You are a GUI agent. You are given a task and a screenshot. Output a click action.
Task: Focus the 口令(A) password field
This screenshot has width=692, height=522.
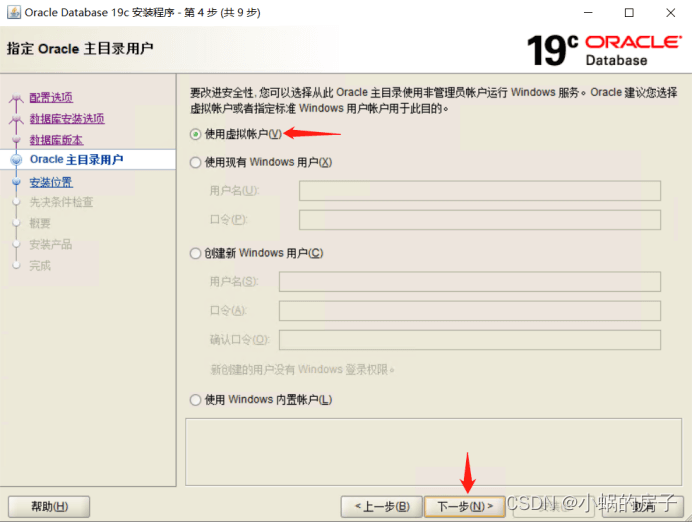pos(470,311)
